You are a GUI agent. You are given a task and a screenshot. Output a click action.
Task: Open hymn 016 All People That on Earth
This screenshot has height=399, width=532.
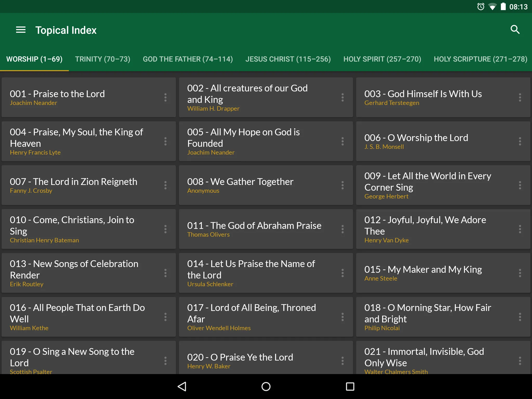pyautogui.click(x=89, y=317)
